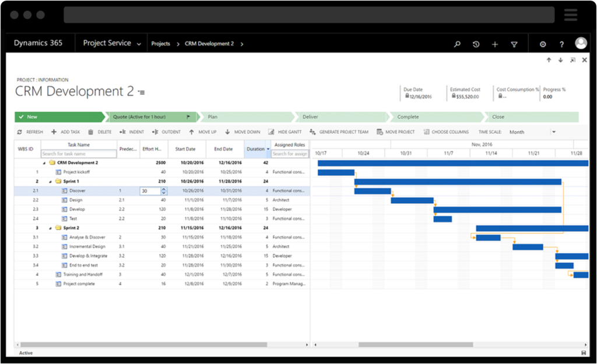Open the search magnifier in top bar
Viewport: 597px width, 364px height.
457,44
